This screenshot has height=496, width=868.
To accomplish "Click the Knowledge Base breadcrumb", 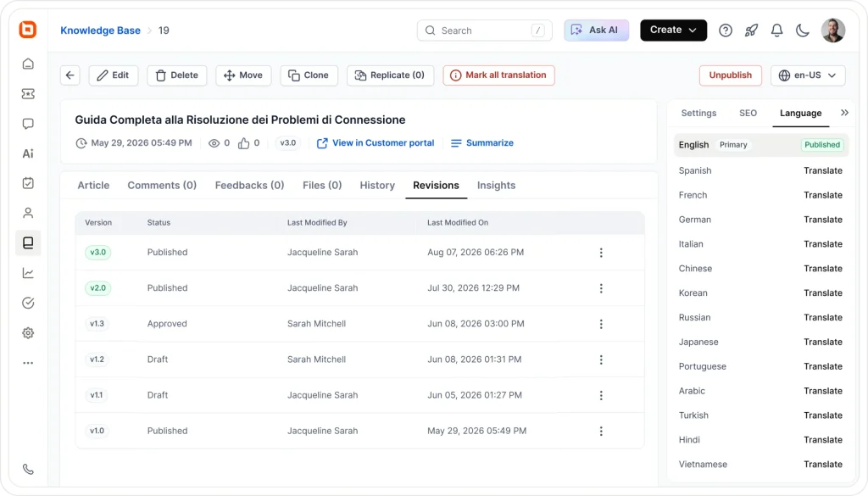I will [x=100, y=31].
